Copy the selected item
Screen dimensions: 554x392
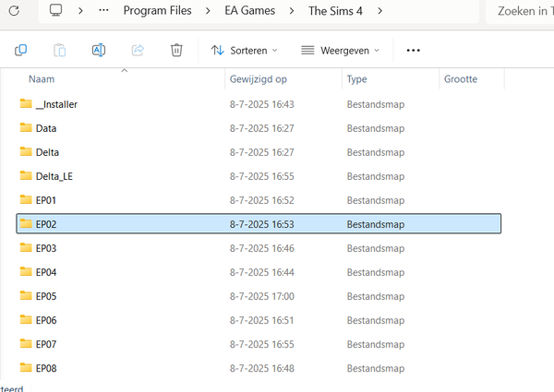coord(21,50)
